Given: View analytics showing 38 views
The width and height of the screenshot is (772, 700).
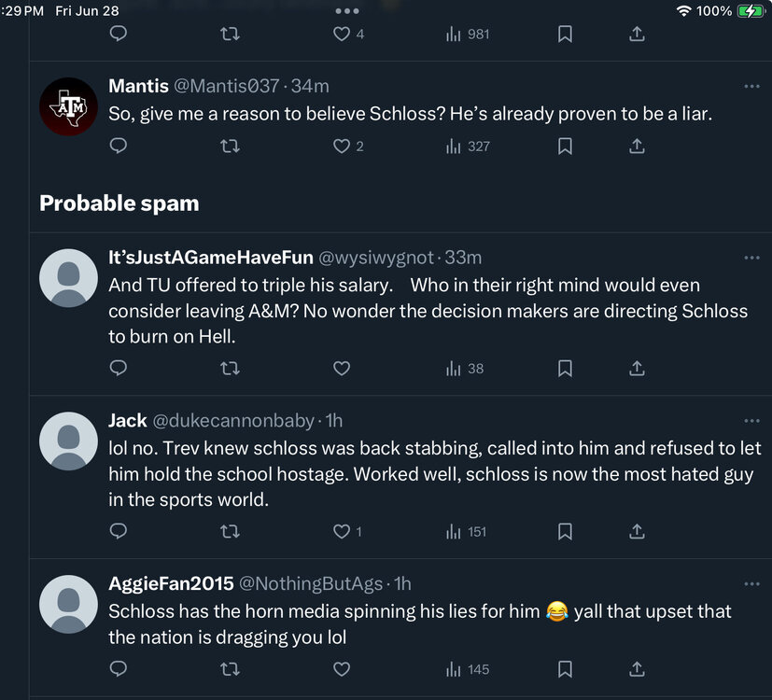Looking at the screenshot, I should 465,369.
